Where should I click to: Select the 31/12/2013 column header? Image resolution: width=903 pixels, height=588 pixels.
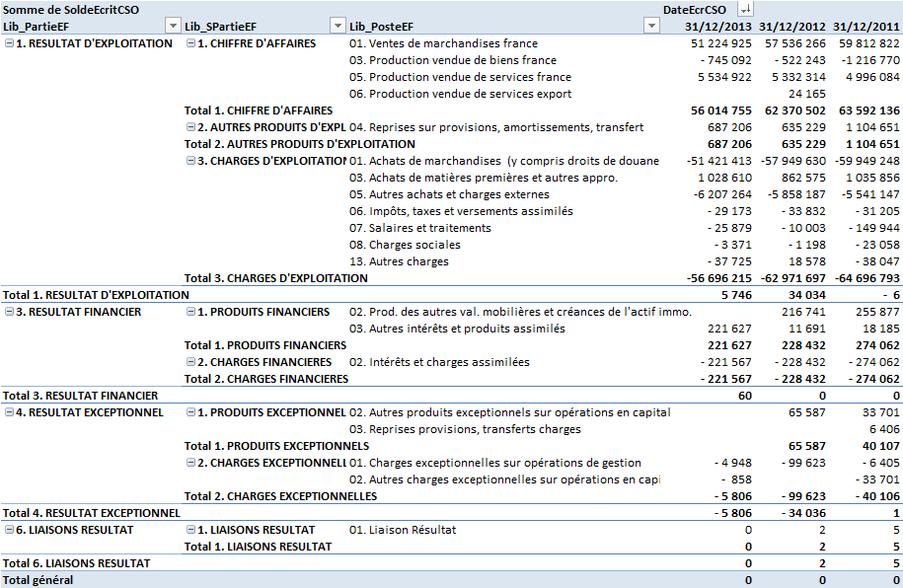coord(718,27)
